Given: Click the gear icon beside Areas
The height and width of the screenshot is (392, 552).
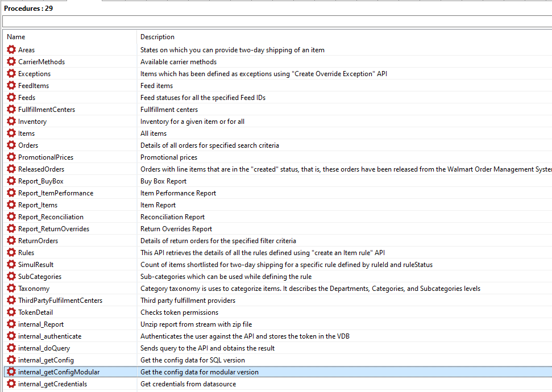Looking at the screenshot, I should point(11,50).
